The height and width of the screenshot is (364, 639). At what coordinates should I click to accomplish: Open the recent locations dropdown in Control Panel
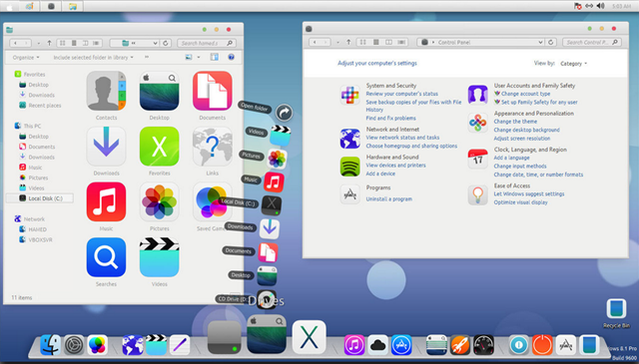coord(338,42)
